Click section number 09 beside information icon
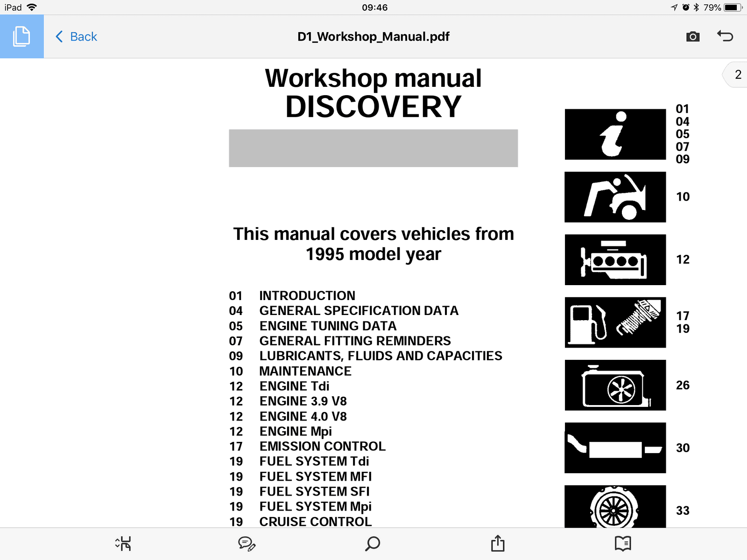This screenshot has height=560, width=747. point(683,159)
